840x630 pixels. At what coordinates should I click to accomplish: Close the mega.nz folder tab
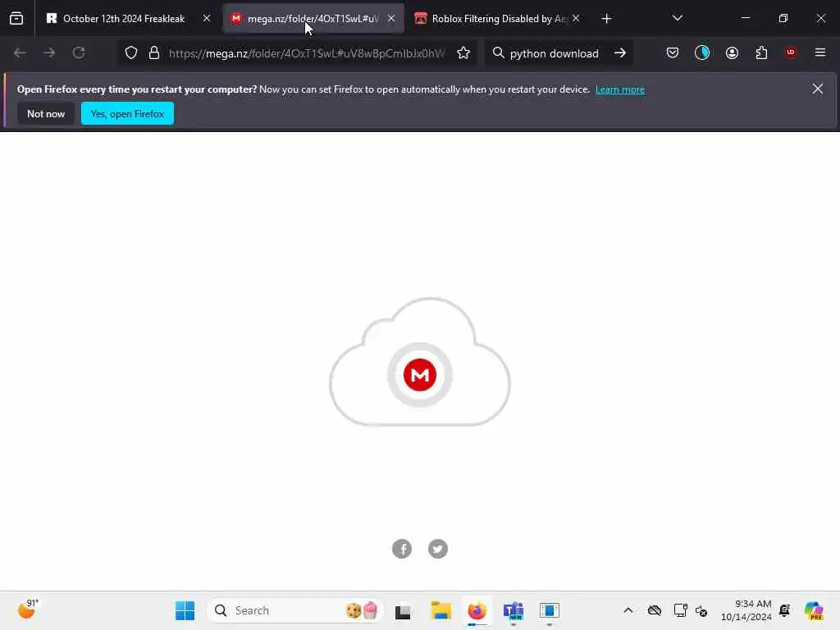coord(391,19)
